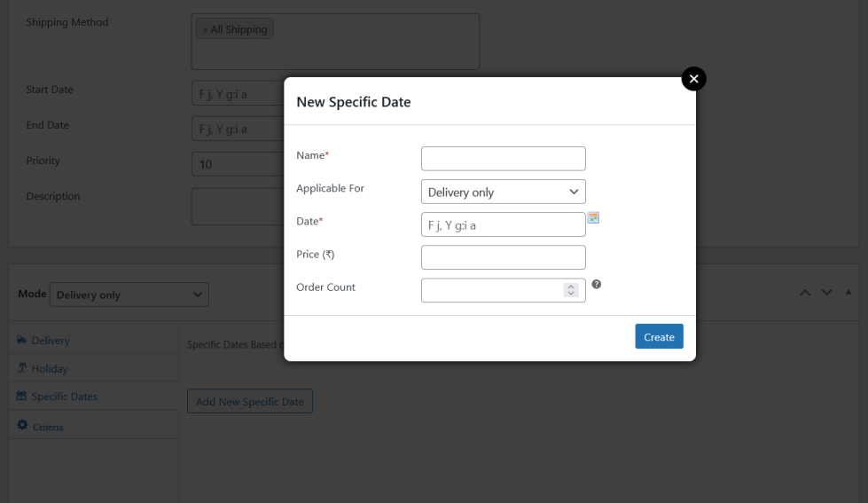Click the Price input field

point(503,257)
